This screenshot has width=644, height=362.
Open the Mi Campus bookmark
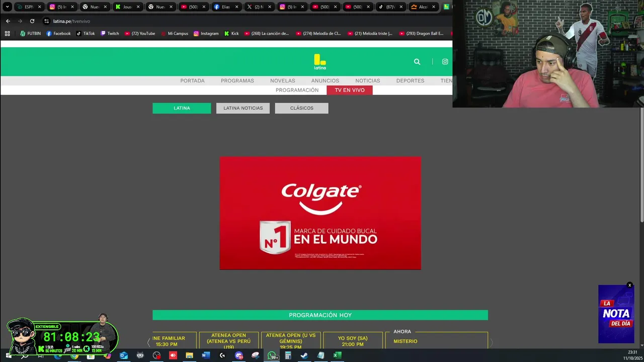click(x=174, y=34)
